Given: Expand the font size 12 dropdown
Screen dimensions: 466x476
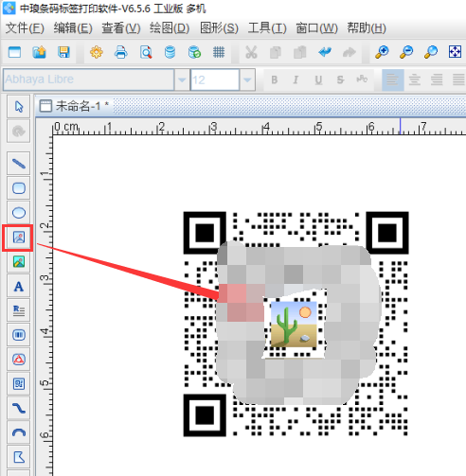Looking at the screenshot, I should coord(247,80).
